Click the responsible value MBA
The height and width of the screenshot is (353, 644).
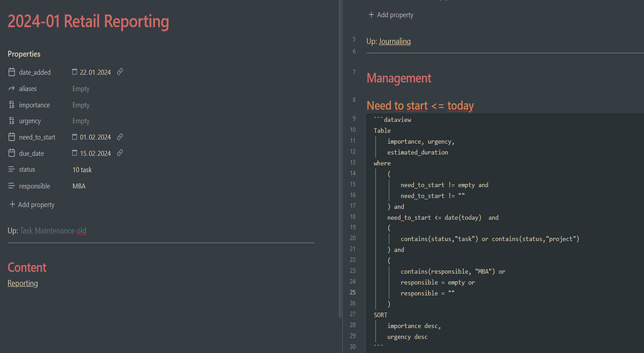pos(79,186)
